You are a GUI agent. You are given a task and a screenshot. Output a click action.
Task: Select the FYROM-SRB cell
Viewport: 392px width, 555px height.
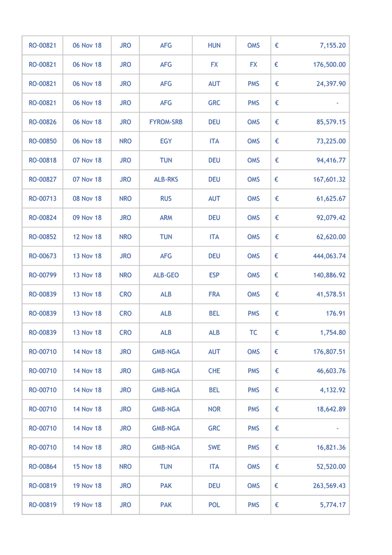point(166,122)
